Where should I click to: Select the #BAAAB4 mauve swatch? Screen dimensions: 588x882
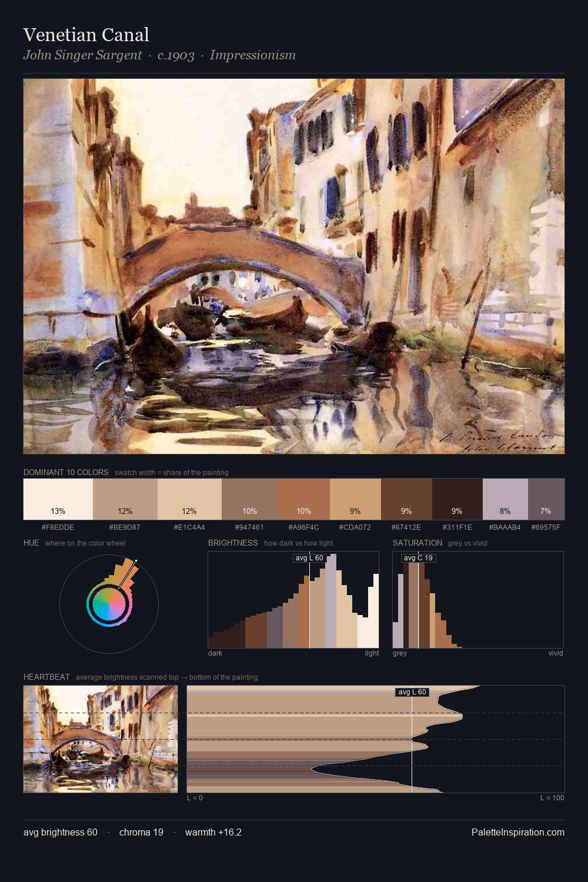point(505,499)
